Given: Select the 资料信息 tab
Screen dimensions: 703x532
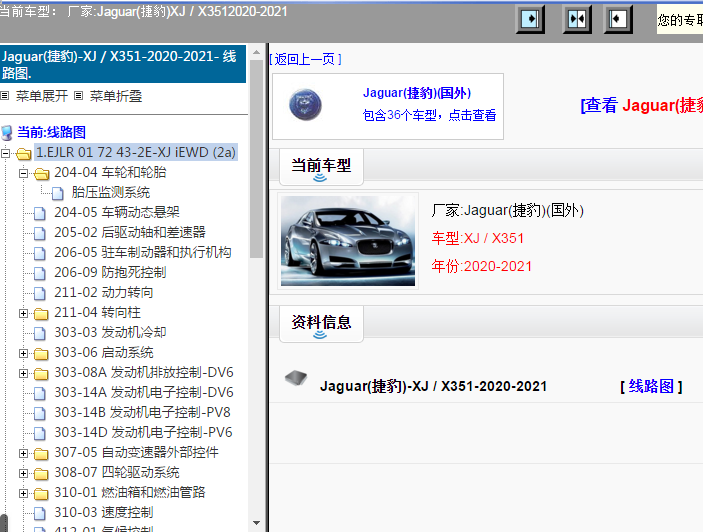Looking at the screenshot, I should click(321, 324).
